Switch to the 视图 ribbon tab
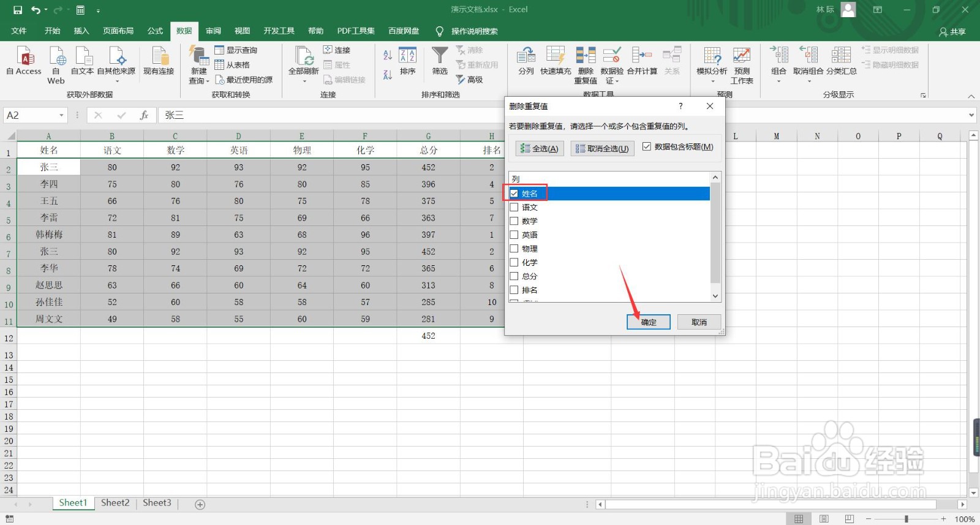Viewport: 980px width, 525px height. click(x=243, y=31)
